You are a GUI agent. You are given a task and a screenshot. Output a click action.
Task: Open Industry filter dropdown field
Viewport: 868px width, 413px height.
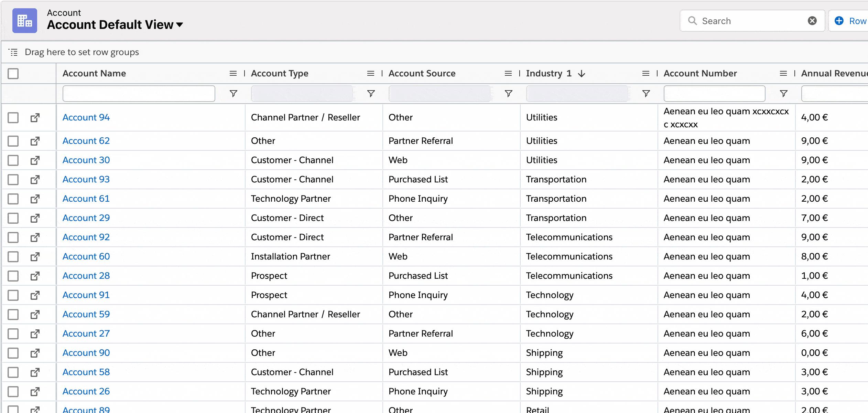pos(577,94)
